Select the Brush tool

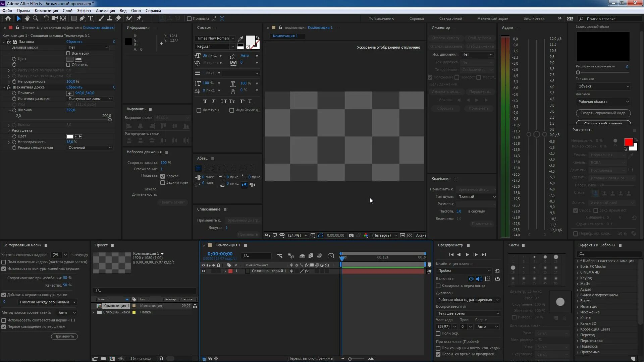tap(101, 18)
